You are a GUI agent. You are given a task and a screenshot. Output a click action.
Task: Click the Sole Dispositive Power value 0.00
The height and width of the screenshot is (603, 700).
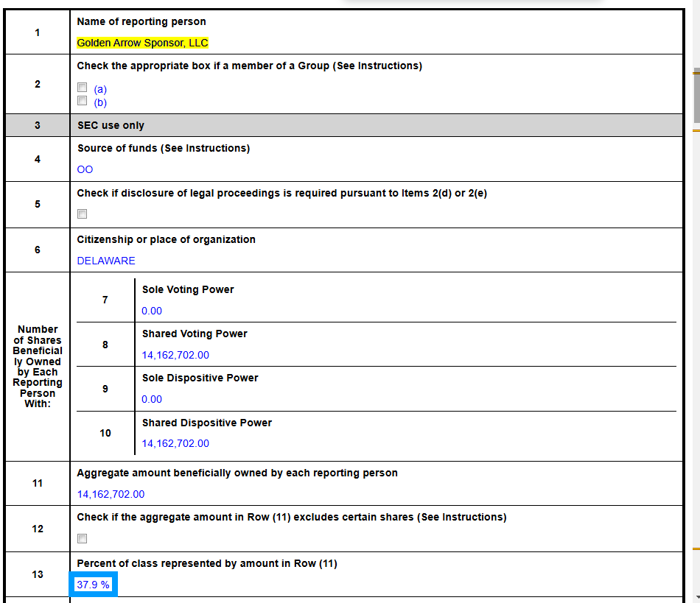[x=152, y=399]
